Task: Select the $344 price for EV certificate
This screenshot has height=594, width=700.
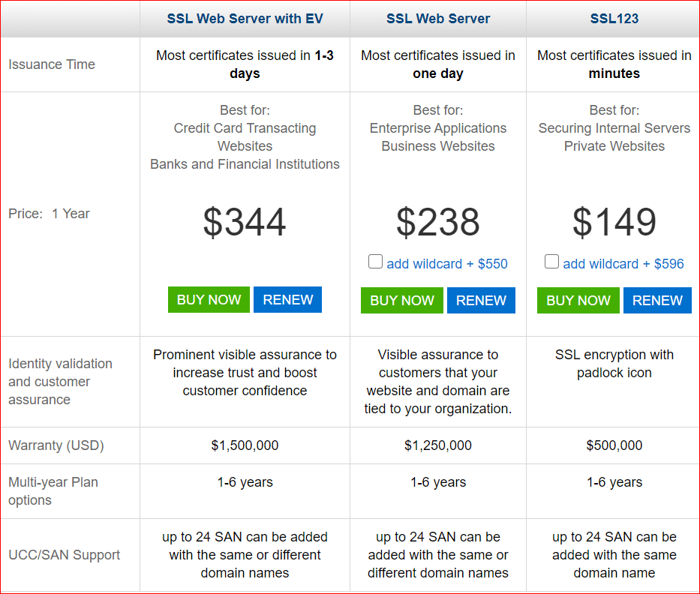Action: pos(245,222)
